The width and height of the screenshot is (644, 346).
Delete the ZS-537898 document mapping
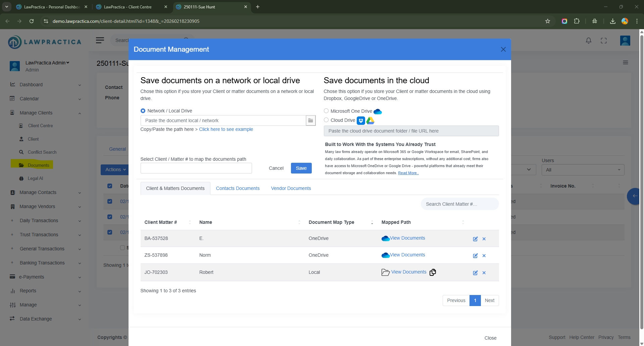click(484, 256)
